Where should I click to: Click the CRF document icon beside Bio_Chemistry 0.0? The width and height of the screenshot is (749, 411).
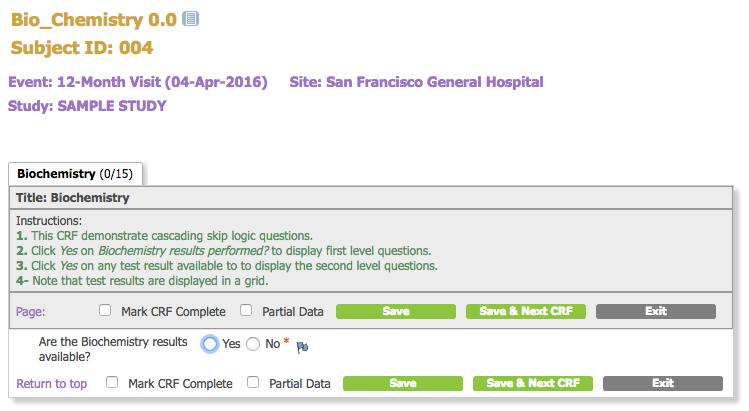tap(191, 18)
